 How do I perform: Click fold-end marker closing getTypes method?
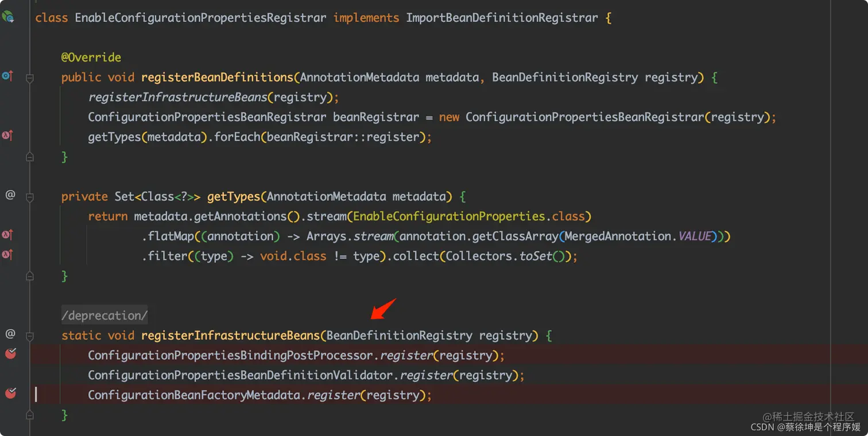coord(30,276)
